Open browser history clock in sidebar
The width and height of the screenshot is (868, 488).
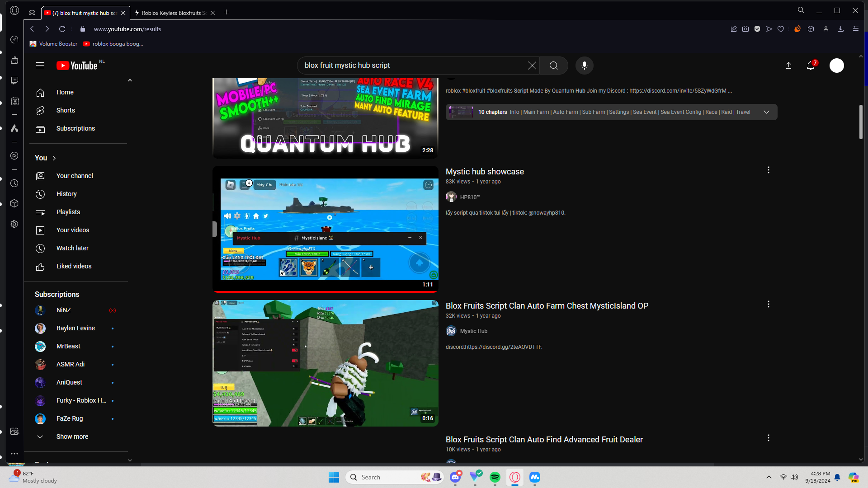(x=14, y=183)
